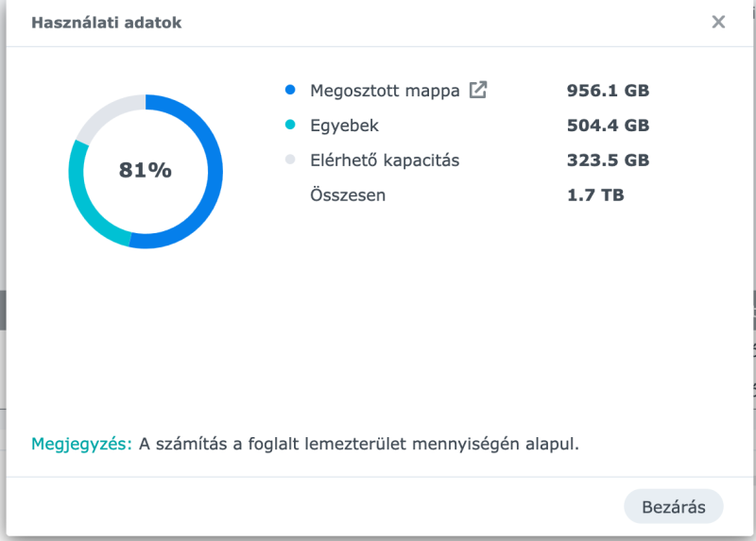Select the Elérhető kapacitás label
Viewport: 756px width, 541px height.
pyautogui.click(x=385, y=161)
